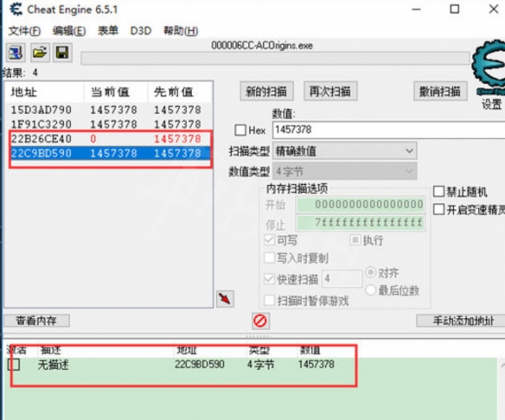Click the open folder toolbar icon
The image size is (505, 420).
click(40, 53)
